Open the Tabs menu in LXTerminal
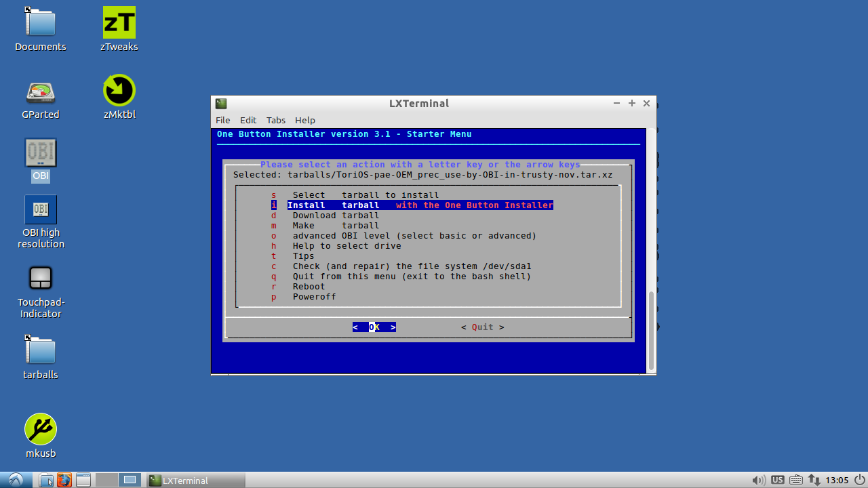 pyautogui.click(x=276, y=120)
